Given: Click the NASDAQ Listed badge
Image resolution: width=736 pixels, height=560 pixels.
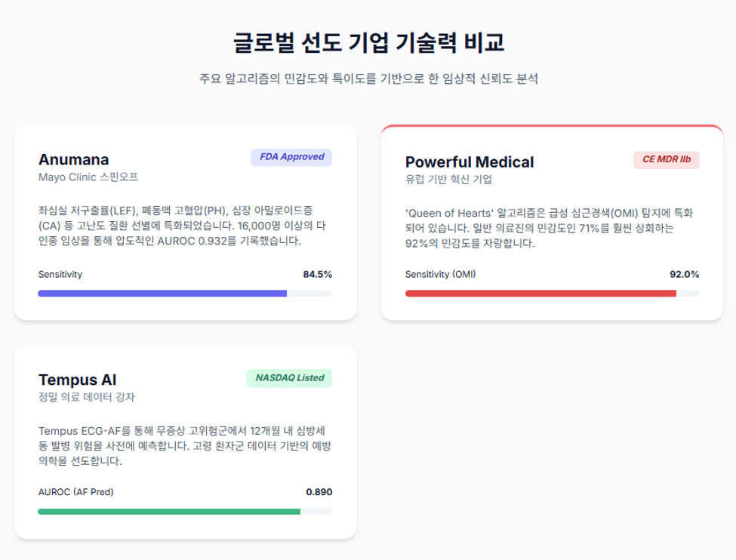Looking at the screenshot, I should tap(289, 378).
